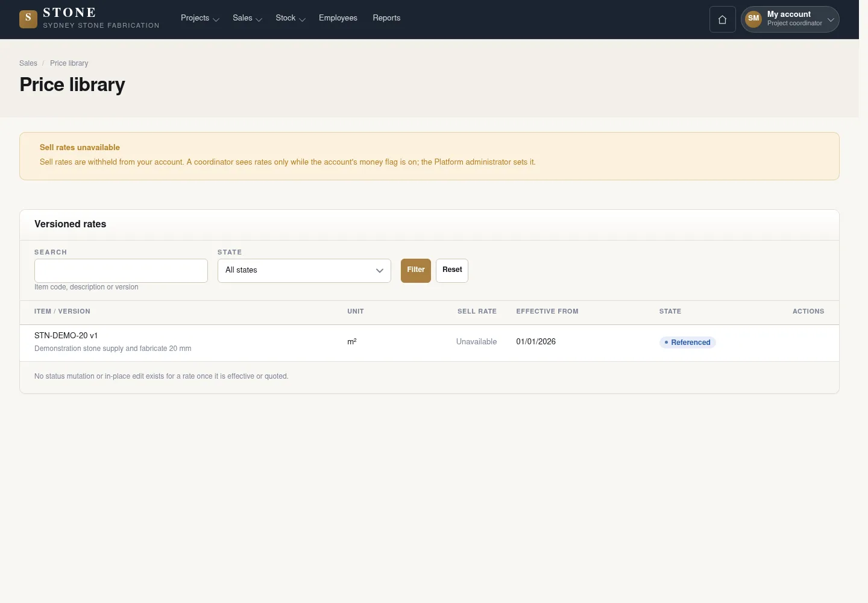Click the Sell Rate column header
The width and height of the screenshot is (868, 603).
(x=477, y=312)
